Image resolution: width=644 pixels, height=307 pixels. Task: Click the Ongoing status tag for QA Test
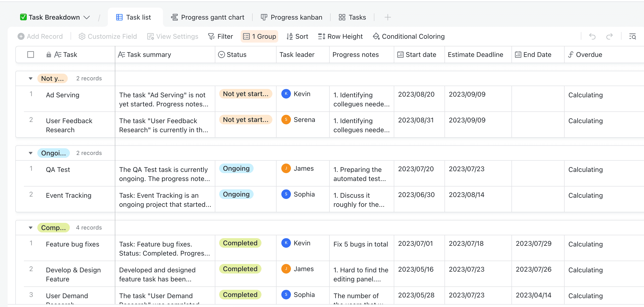236,168
